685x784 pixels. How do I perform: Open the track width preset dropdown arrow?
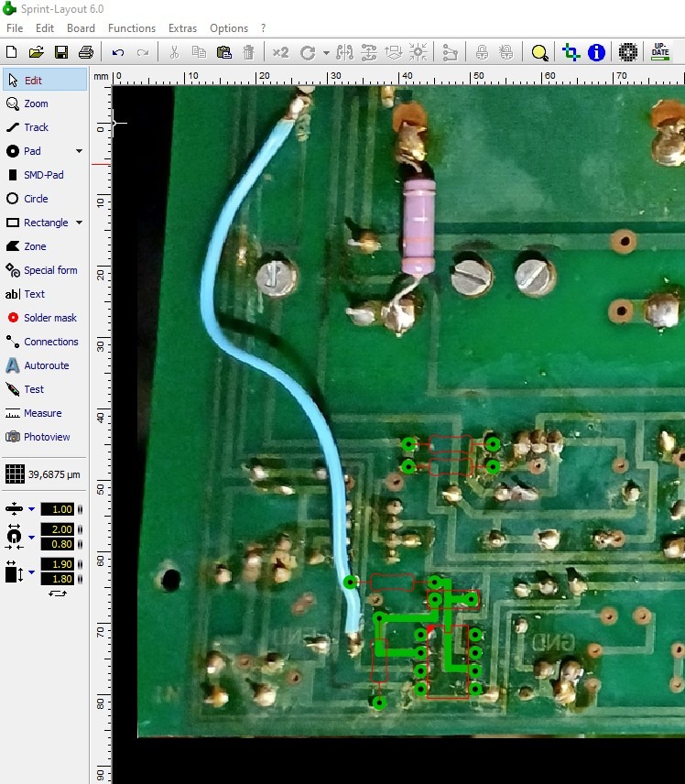click(31, 509)
